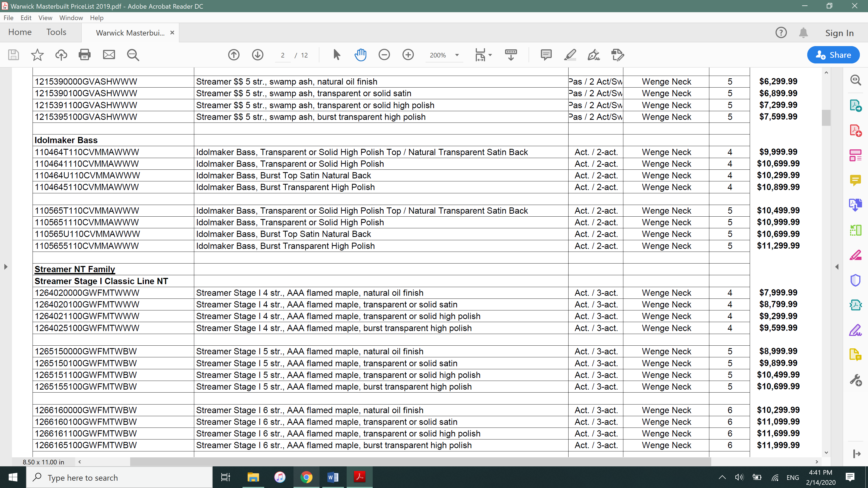868x488 pixels.
Task: Open the Window menu
Action: 71,18
